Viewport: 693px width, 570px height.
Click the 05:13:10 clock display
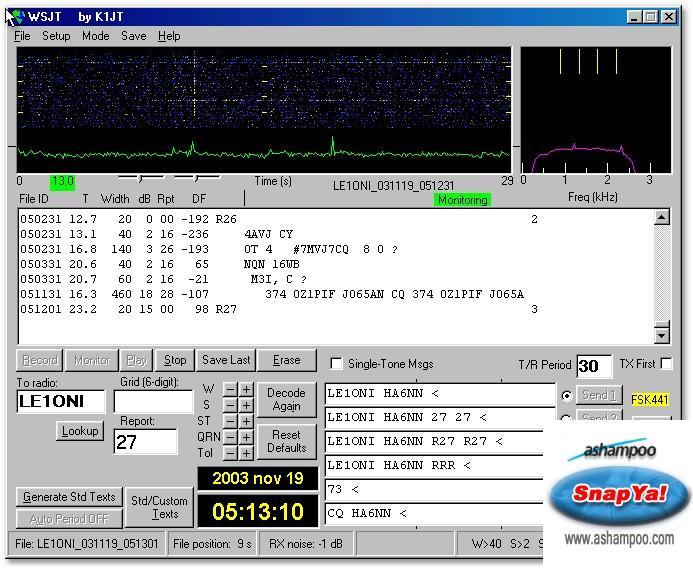coord(258,512)
